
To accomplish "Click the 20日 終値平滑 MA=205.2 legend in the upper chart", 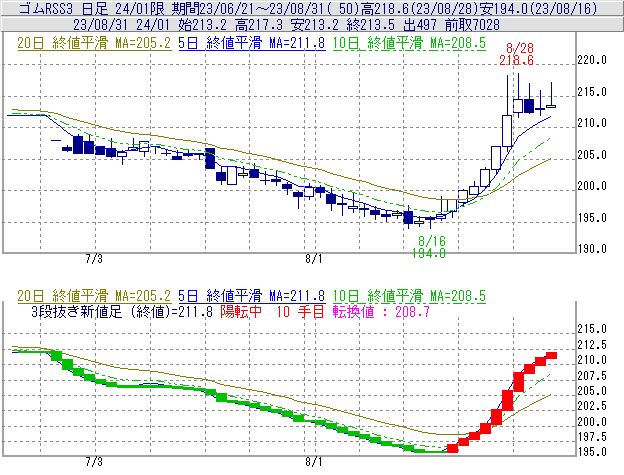I will 94,43.
